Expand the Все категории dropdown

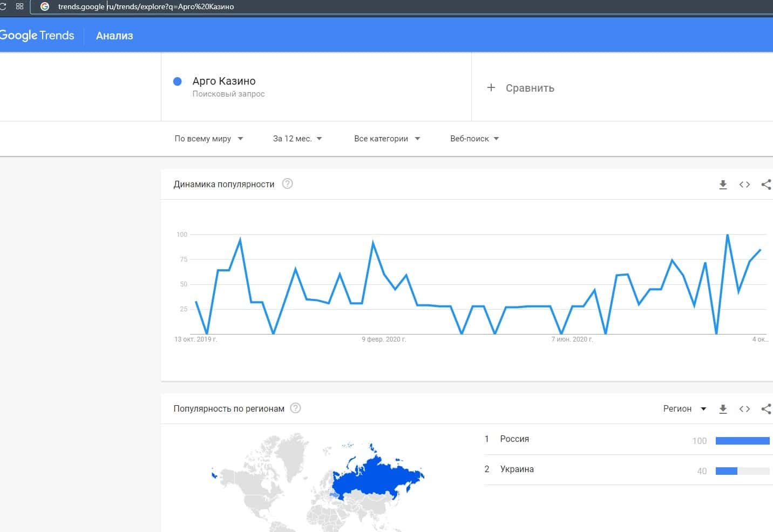point(386,139)
